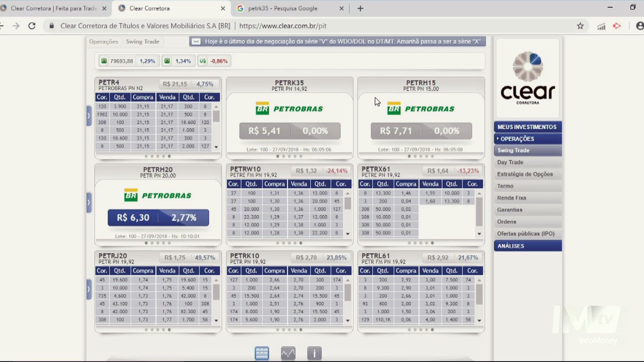Select Day Trade in sidebar
Screen dimensions: 644x362
pos(527,162)
